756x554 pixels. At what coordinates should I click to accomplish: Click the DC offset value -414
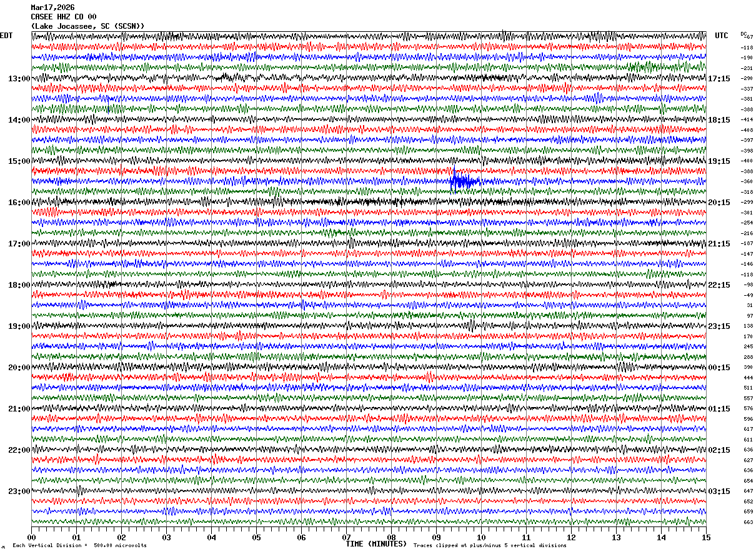[x=747, y=119]
